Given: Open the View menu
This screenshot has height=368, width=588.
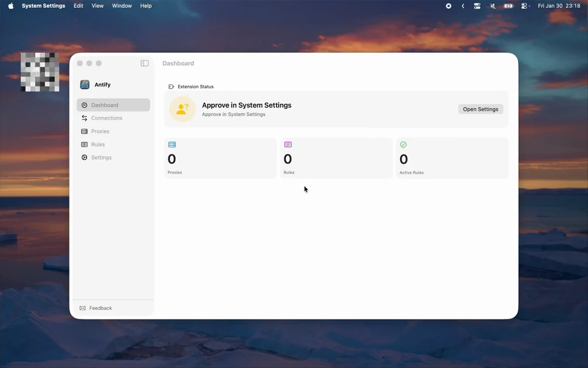Looking at the screenshot, I should 97,6.
